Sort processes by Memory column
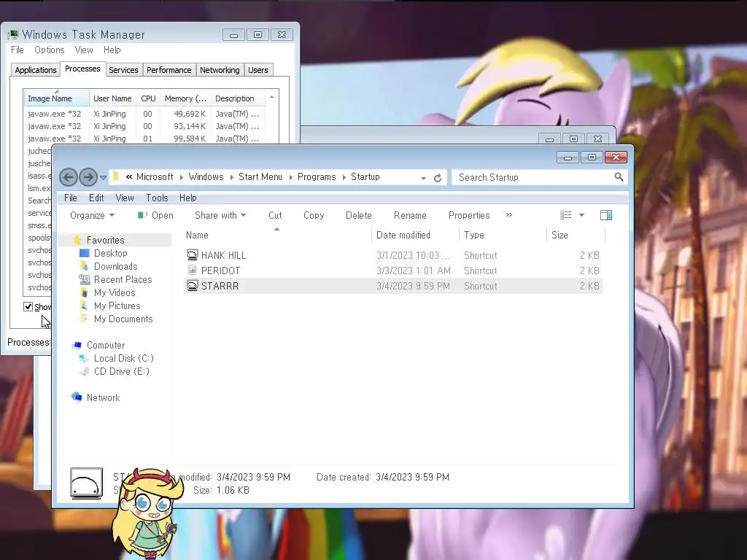The width and height of the screenshot is (747, 560). coord(185,98)
